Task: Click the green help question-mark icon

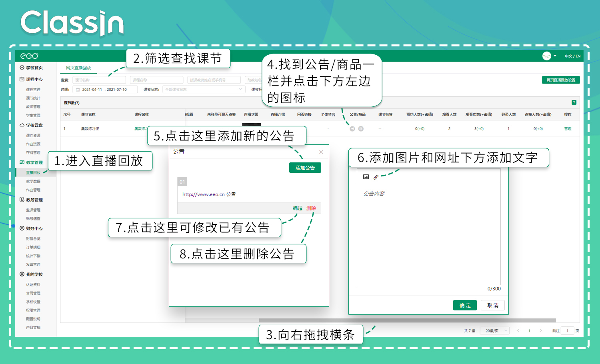Action: click(574, 102)
